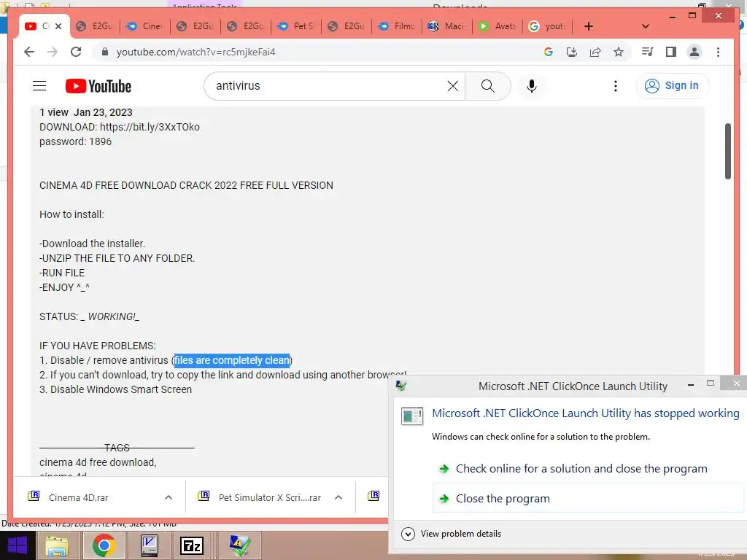Expand options for Pet Simulator X download
The width and height of the screenshot is (747, 560).
338,497
